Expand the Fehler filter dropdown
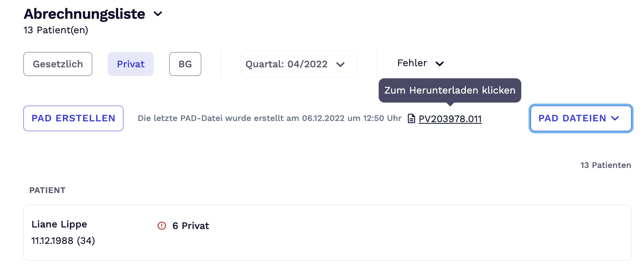Image resolution: width=644 pixels, height=267 pixels. (420, 63)
